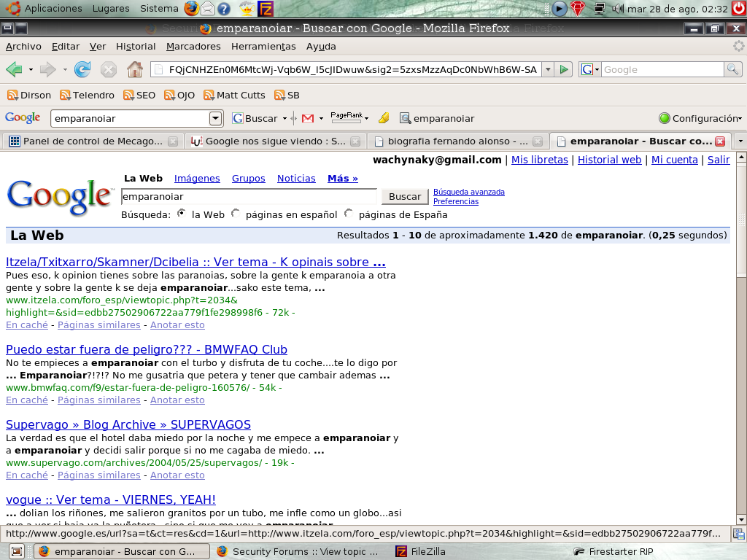Go back with the green back arrow
The image size is (747, 560).
click(15, 69)
